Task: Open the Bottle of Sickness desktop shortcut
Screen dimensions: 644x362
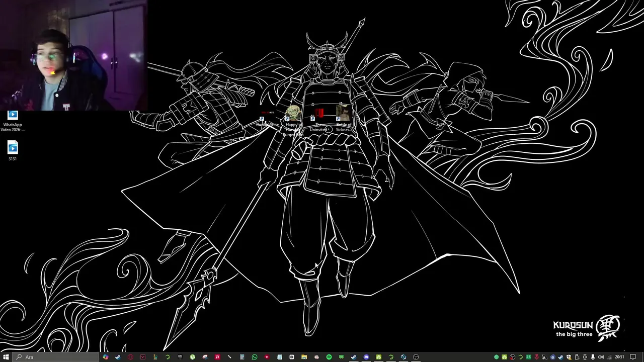Action: (x=344, y=120)
